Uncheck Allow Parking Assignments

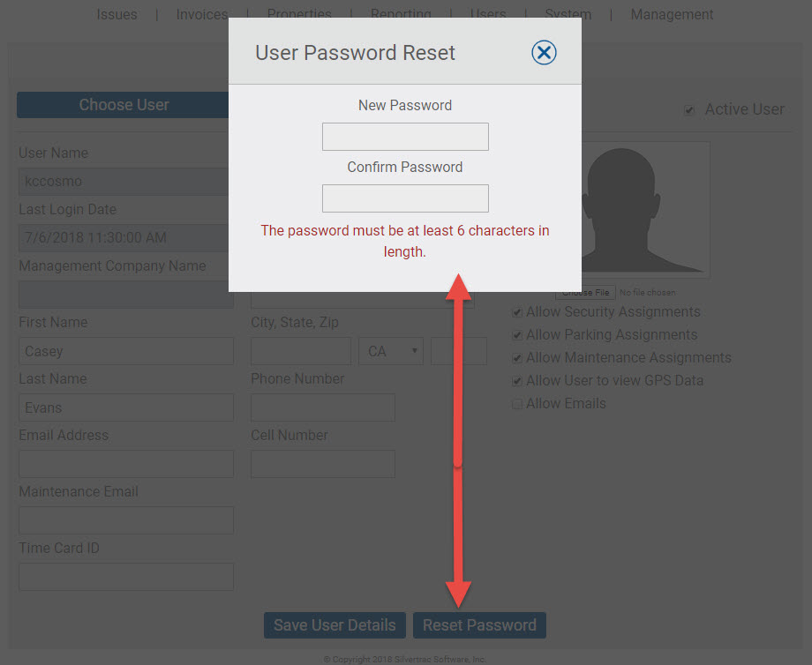[517, 335]
